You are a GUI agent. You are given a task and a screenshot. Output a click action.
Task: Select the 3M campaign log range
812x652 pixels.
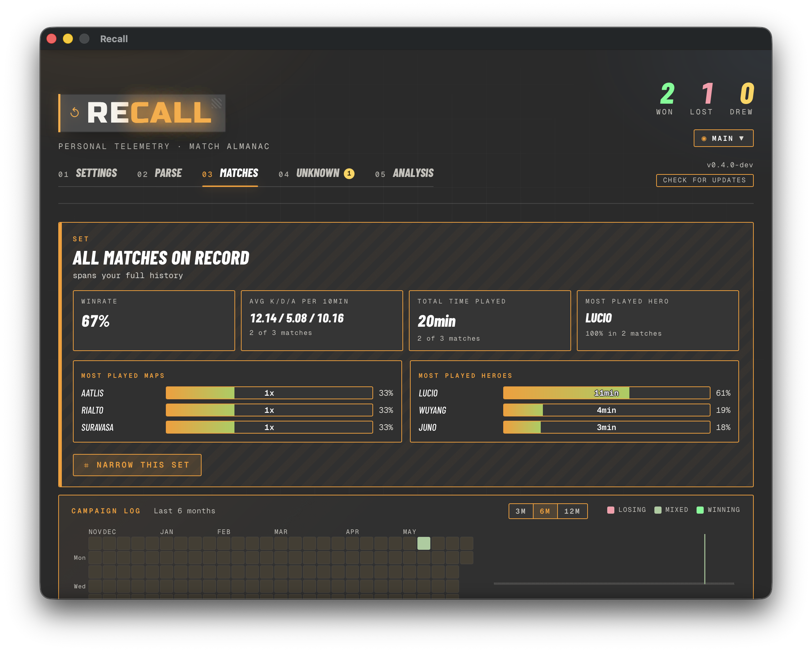tap(520, 511)
